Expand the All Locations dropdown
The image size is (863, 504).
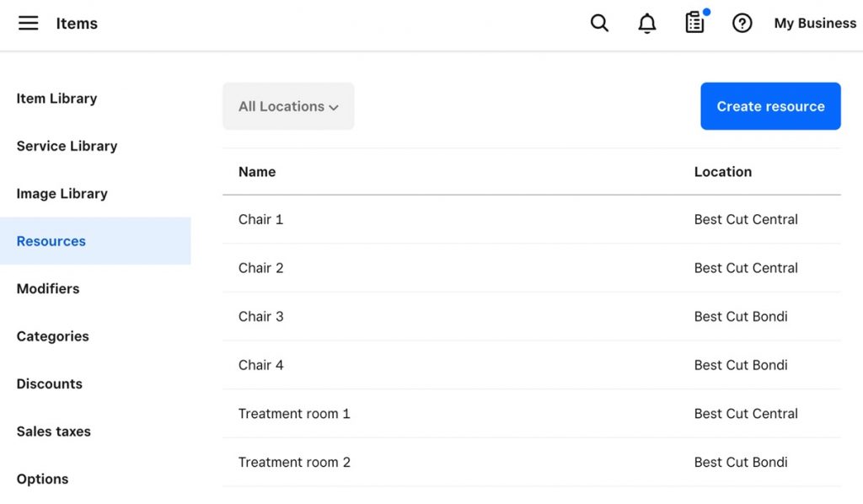tap(288, 106)
